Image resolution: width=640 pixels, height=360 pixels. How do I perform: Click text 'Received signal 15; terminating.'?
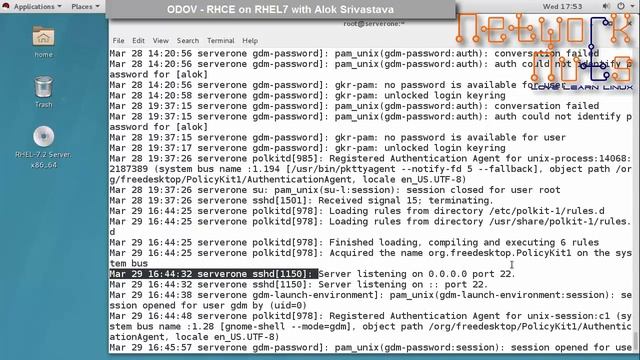tap(406, 200)
